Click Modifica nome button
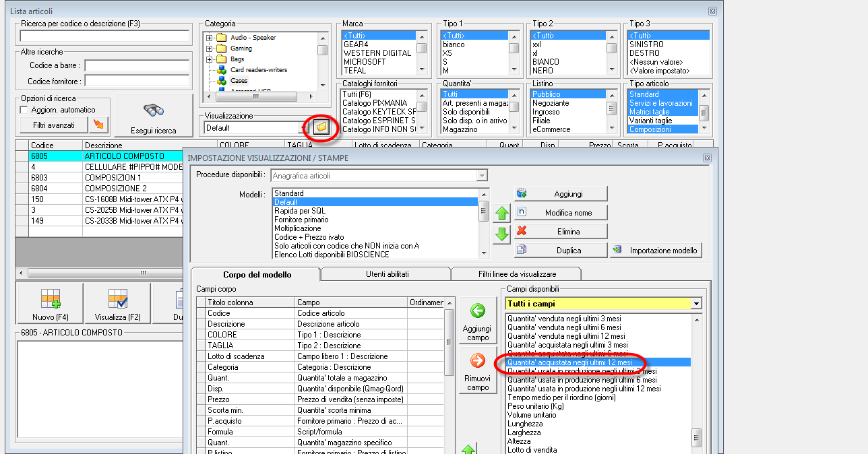Viewport: 868px width, 454px height. [561, 212]
